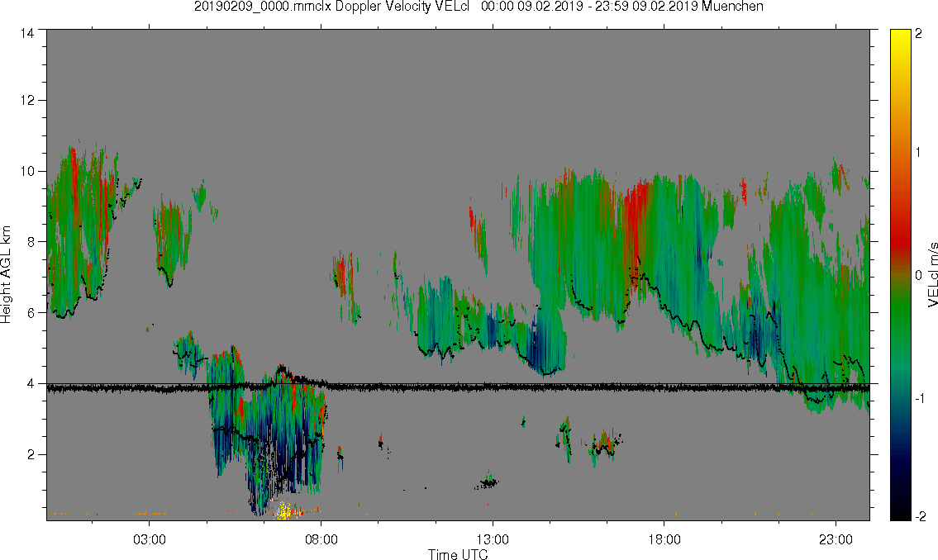Click the yellow echo cluster near 07:00
The image size is (938, 560).
point(283,510)
